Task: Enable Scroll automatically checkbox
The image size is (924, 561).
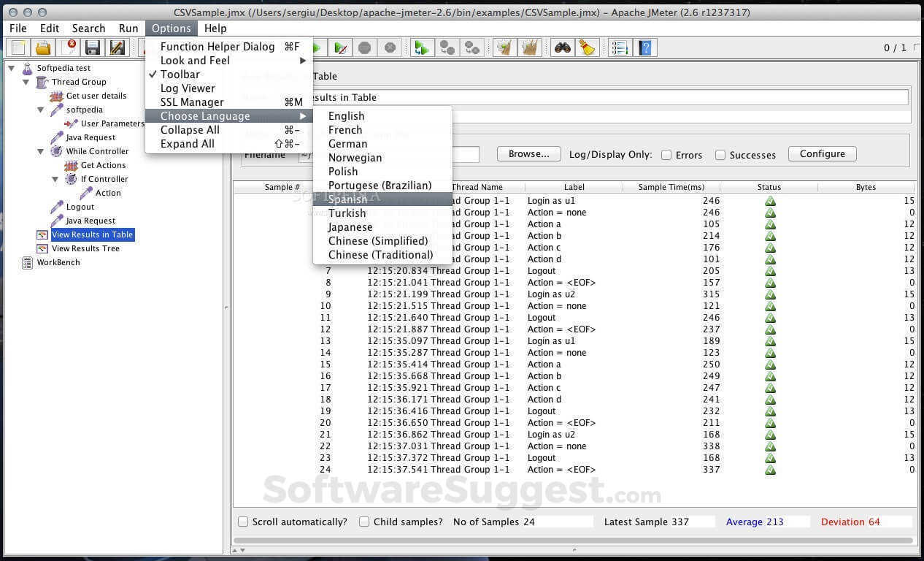Action: point(244,522)
